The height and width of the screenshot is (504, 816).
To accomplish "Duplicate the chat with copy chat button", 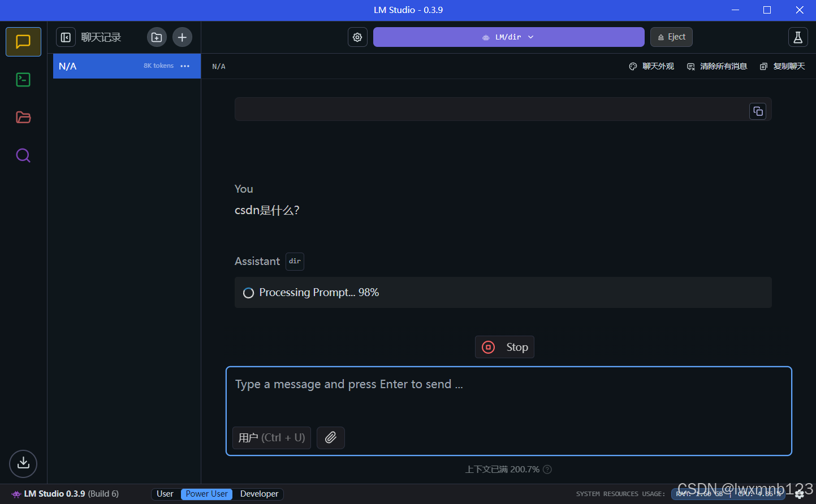I will 783,67.
